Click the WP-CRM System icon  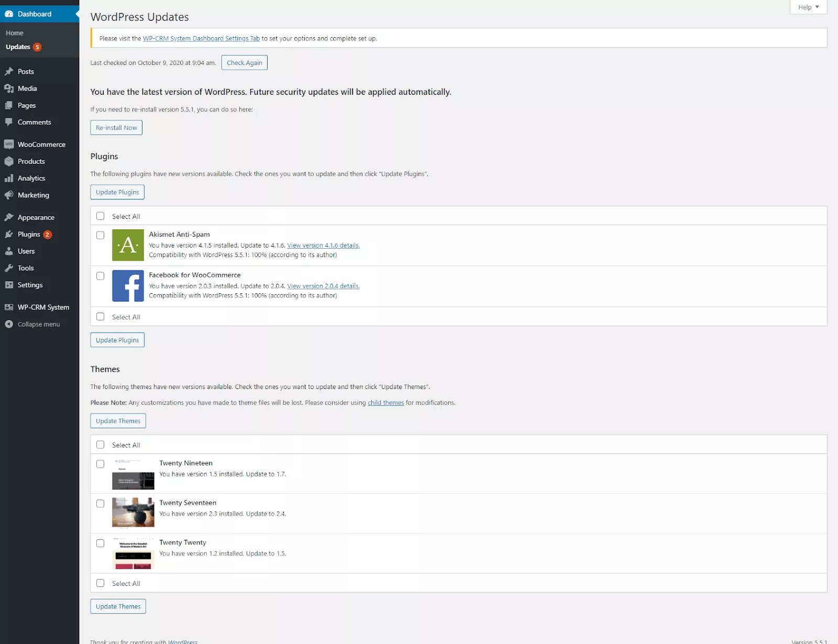click(x=9, y=307)
